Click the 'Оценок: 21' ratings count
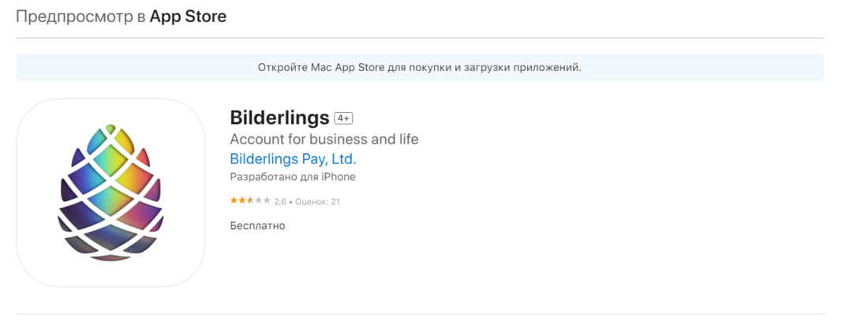This screenshot has width=868, height=326. [x=318, y=202]
